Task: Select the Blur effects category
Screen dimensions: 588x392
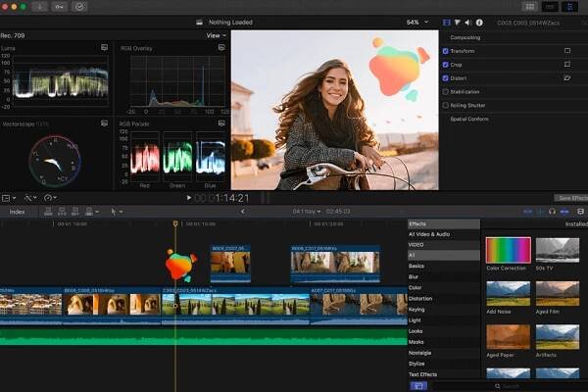Action: point(444,276)
